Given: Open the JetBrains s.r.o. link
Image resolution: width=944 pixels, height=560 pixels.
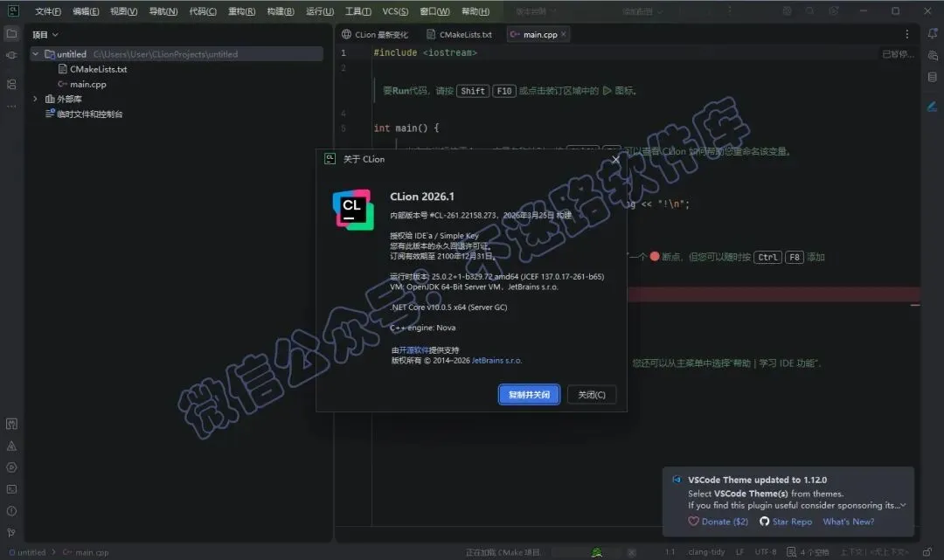Looking at the screenshot, I should pyautogui.click(x=496, y=360).
